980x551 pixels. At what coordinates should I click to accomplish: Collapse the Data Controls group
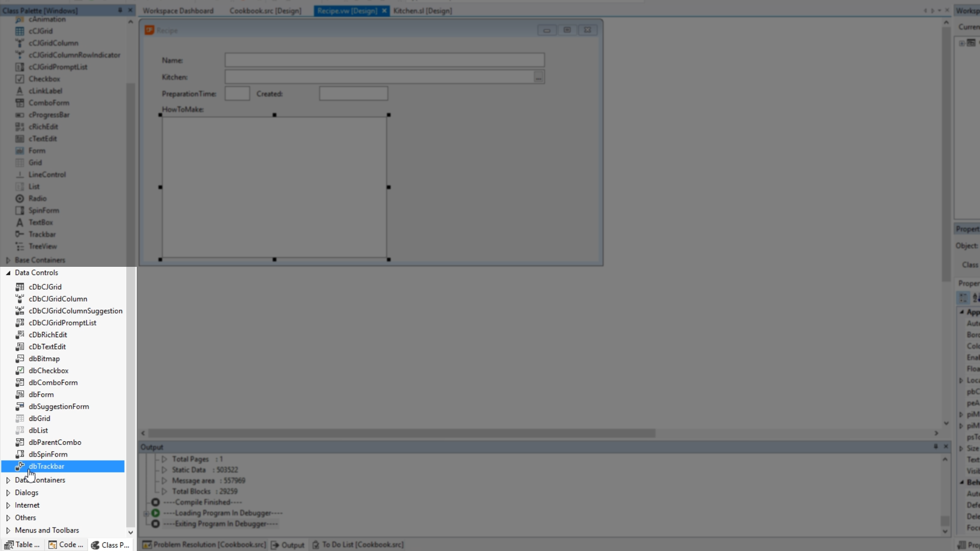(x=8, y=273)
